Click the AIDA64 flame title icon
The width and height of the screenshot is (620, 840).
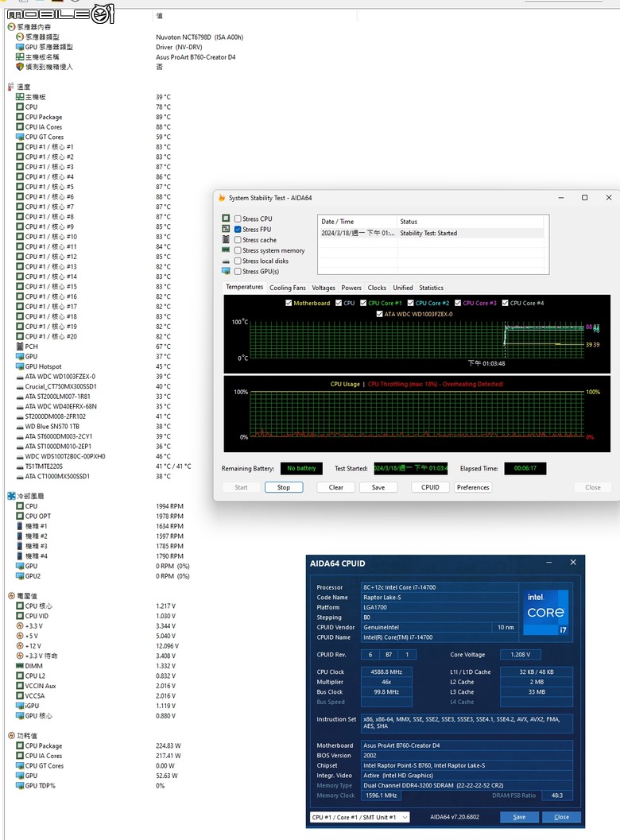tap(222, 198)
